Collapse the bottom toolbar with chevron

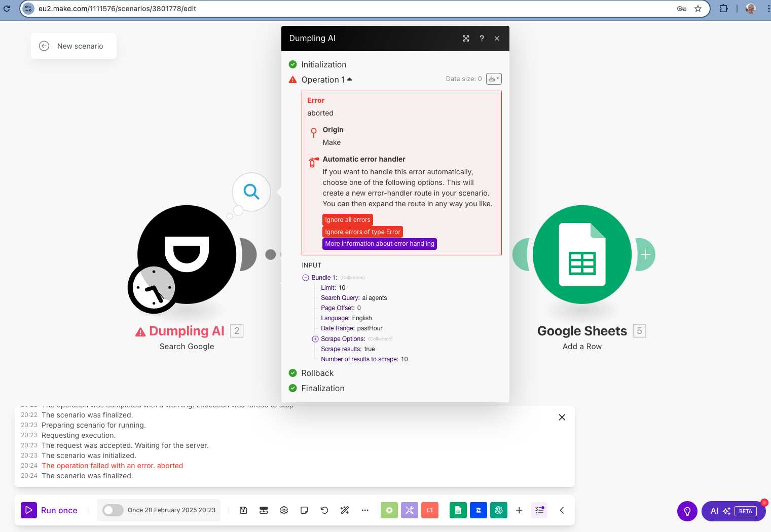[562, 510]
